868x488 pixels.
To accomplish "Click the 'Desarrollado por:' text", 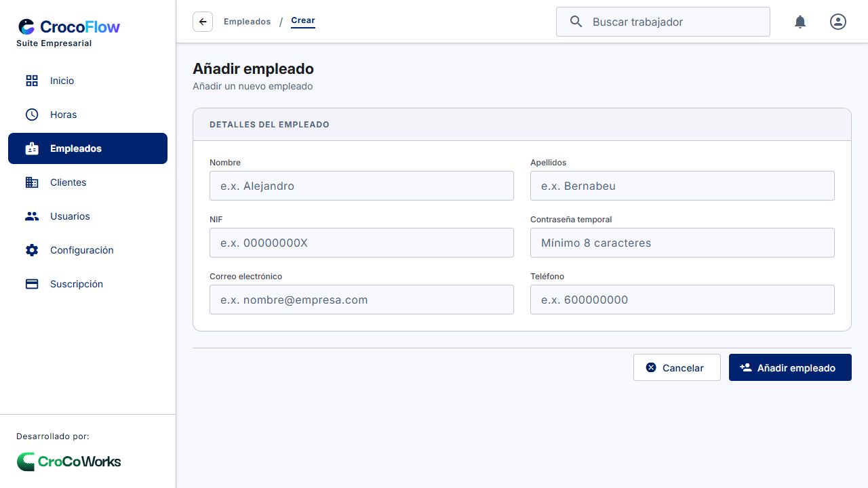I will pyautogui.click(x=53, y=436).
